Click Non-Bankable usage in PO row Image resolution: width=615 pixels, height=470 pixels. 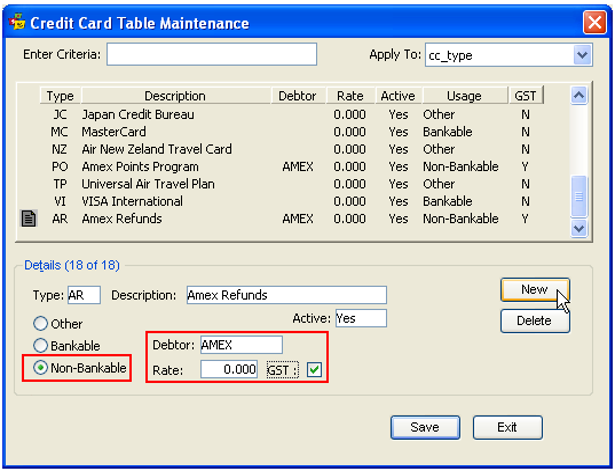click(x=460, y=167)
